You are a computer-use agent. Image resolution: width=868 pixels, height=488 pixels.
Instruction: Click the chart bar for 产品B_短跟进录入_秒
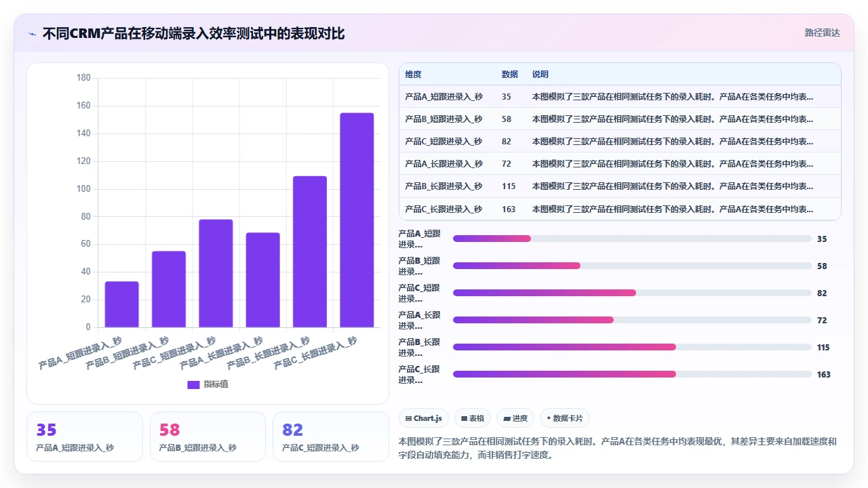169,289
